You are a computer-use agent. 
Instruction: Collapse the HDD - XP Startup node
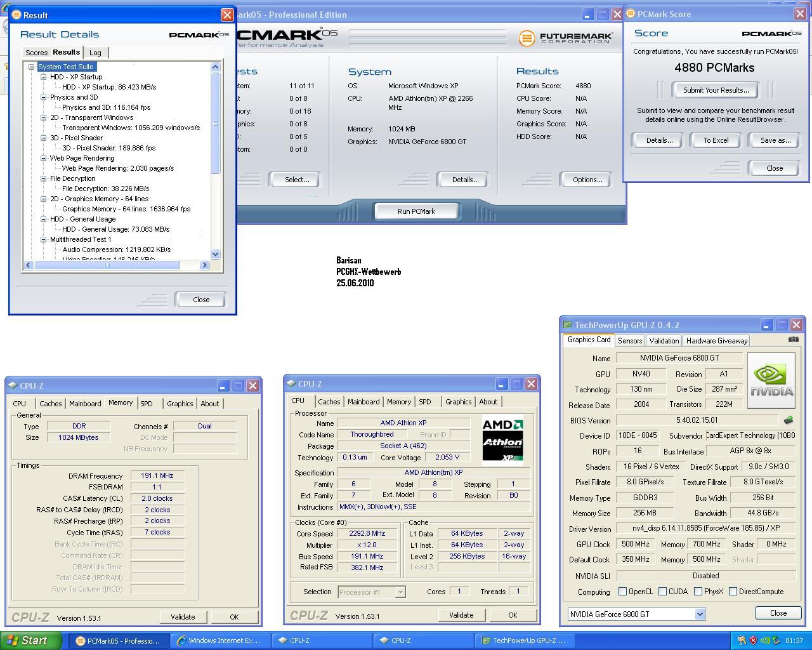pyautogui.click(x=44, y=77)
